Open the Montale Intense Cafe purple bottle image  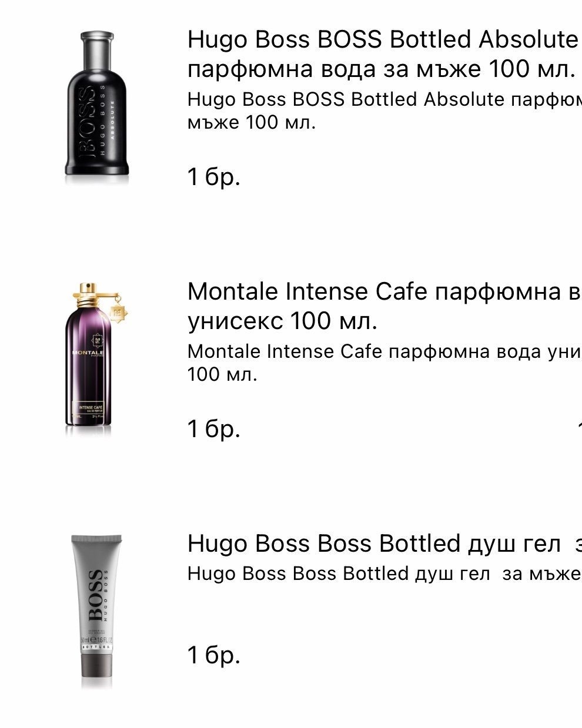click(x=96, y=359)
